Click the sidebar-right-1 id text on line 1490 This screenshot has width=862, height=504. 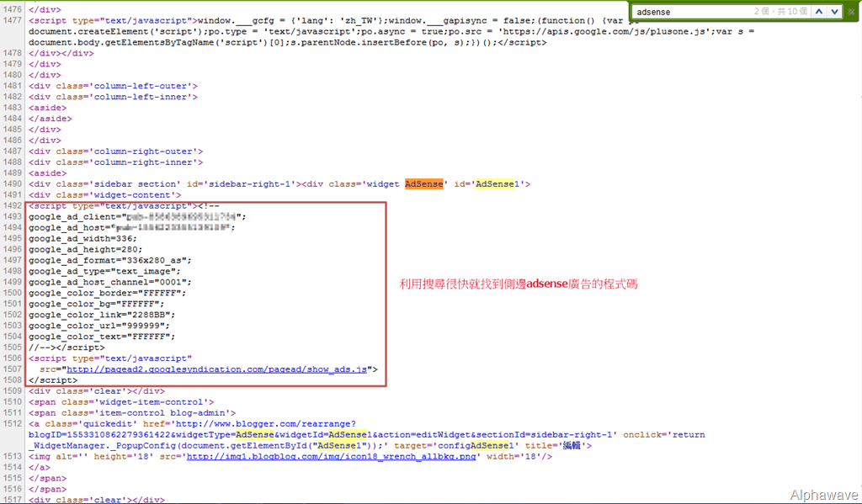click(x=249, y=184)
